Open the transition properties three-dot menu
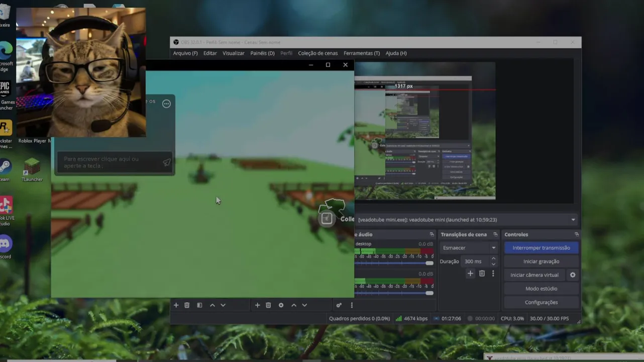This screenshot has height=362, width=644. point(493,274)
